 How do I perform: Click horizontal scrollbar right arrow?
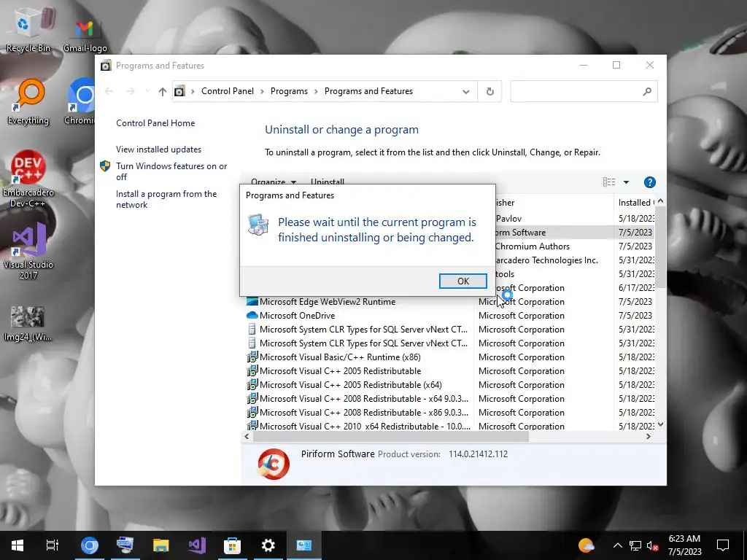pos(649,436)
